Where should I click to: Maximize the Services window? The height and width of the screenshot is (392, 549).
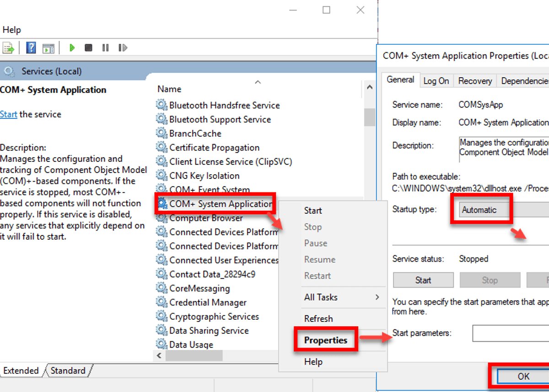pos(326,10)
